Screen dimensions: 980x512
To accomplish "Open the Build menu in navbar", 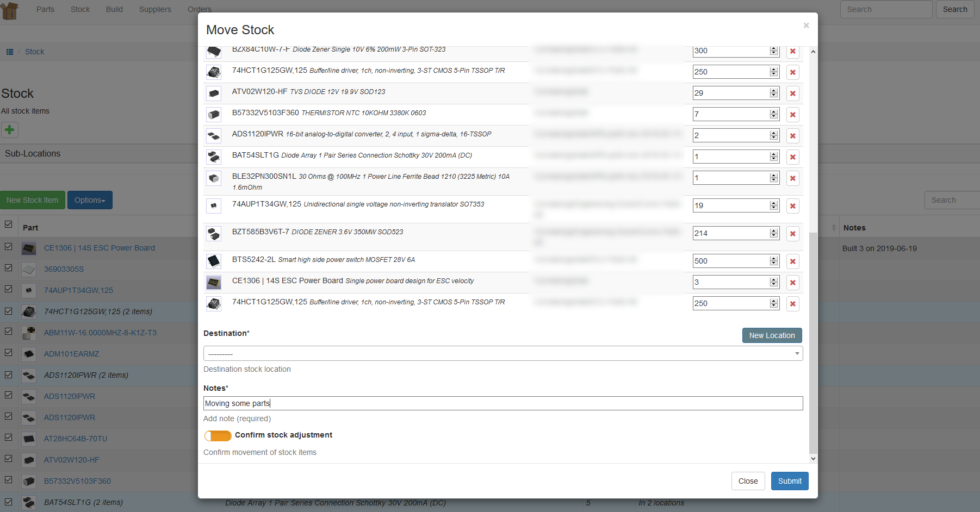I will point(114,9).
